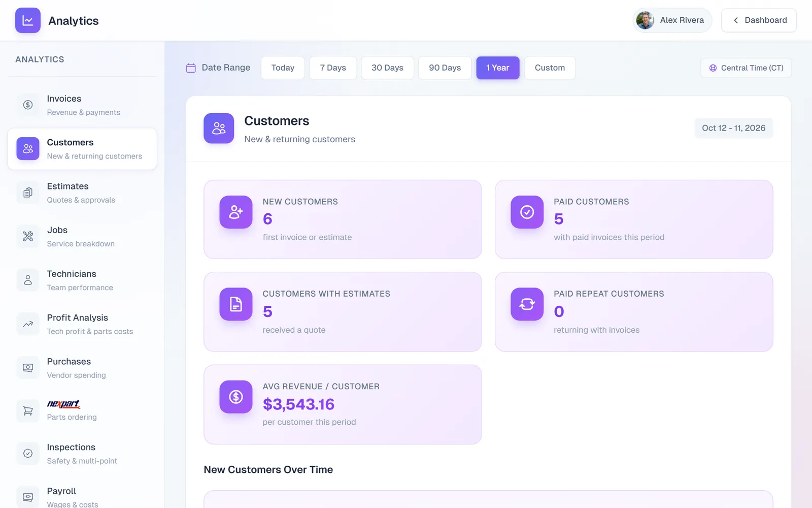
Task: Open the Estimates analytics section
Action: [x=82, y=193]
